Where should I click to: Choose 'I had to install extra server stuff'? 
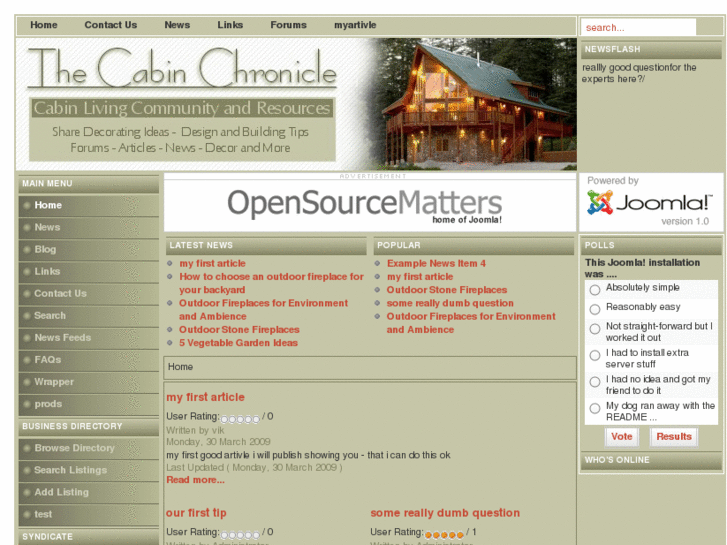pyautogui.click(x=595, y=355)
